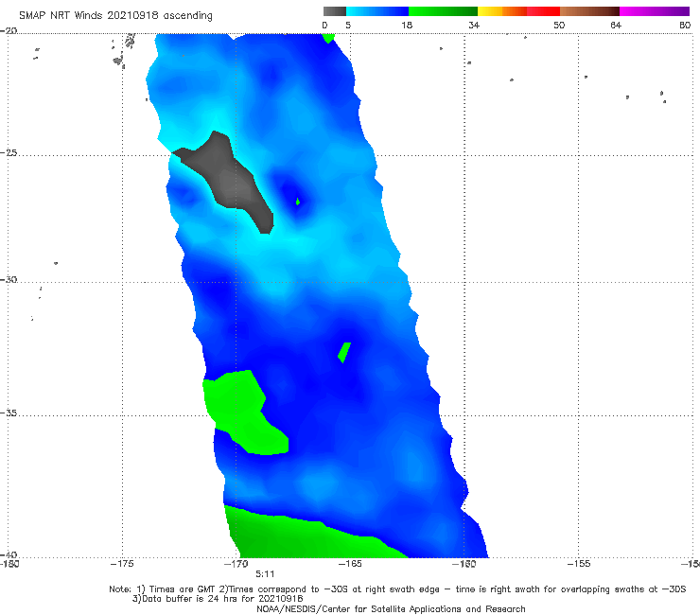Click the latitude label '-25'
This screenshot has height=615, width=700.
click(x=9, y=153)
